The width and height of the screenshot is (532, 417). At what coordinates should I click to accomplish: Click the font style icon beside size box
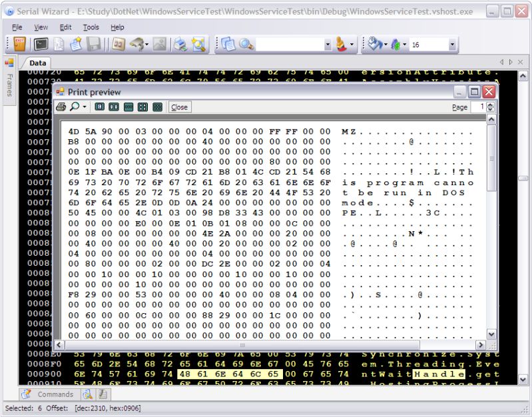point(396,45)
